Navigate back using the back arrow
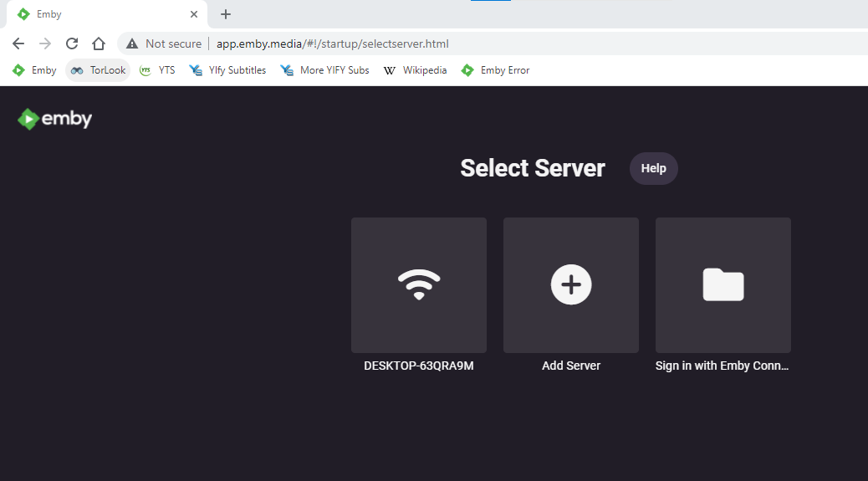Screen dimensions: 868x481 point(18,43)
